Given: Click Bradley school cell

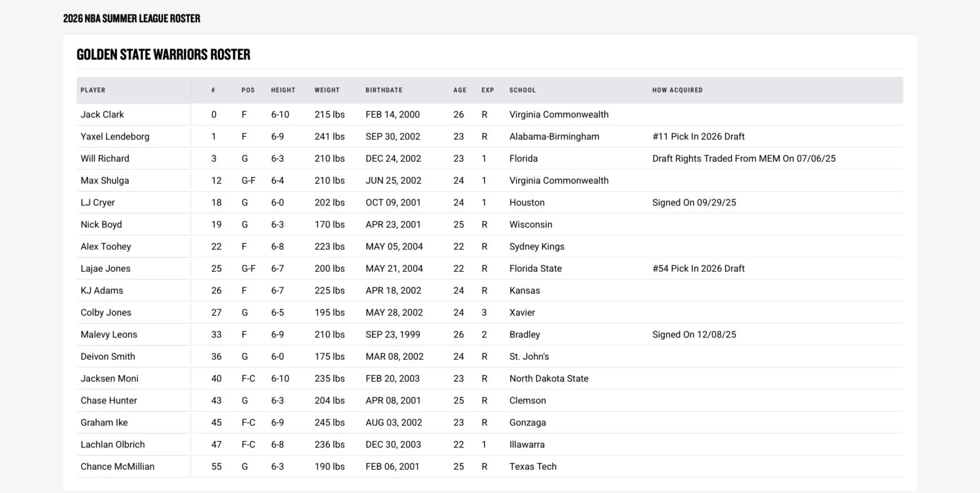Looking at the screenshot, I should [524, 334].
